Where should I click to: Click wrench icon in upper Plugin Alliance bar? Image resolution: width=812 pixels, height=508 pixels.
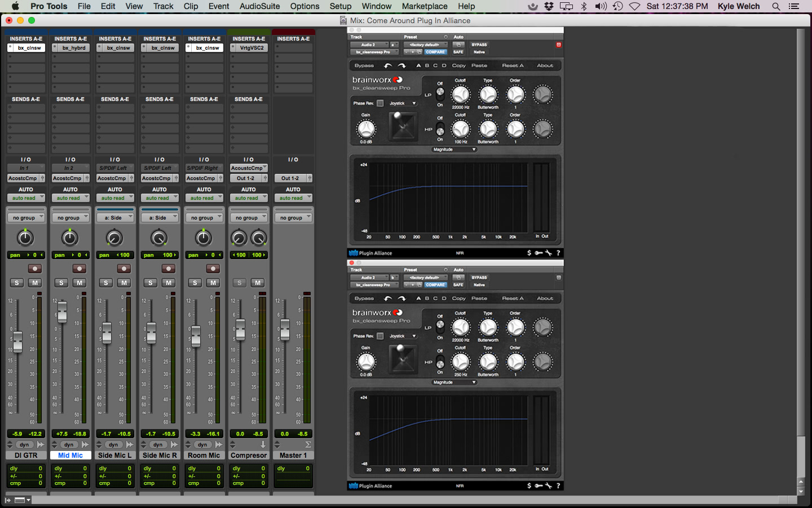point(549,253)
